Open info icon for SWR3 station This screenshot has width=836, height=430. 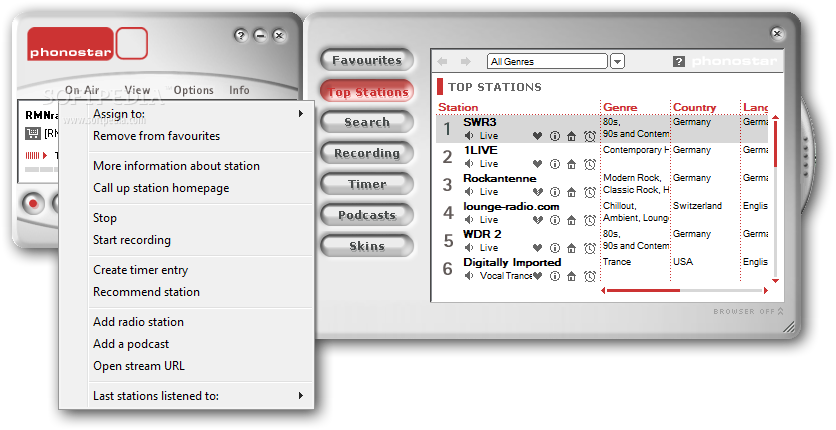554,136
